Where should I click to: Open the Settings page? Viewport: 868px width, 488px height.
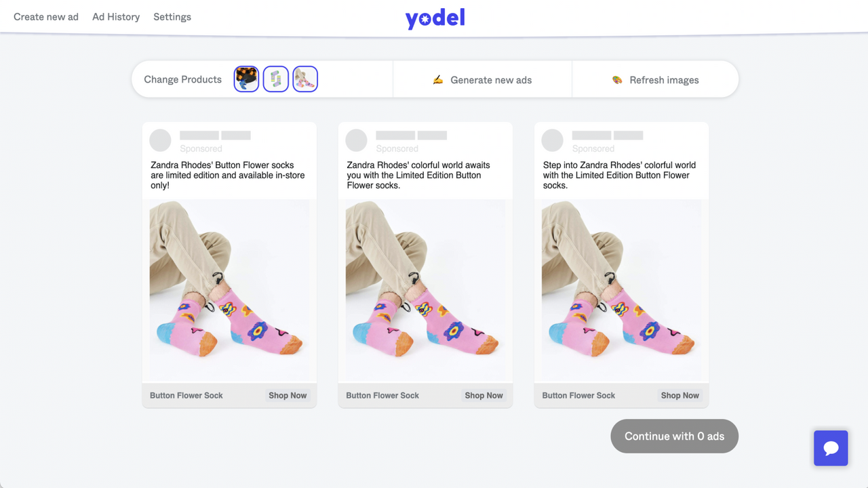pyautogui.click(x=172, y=16)
